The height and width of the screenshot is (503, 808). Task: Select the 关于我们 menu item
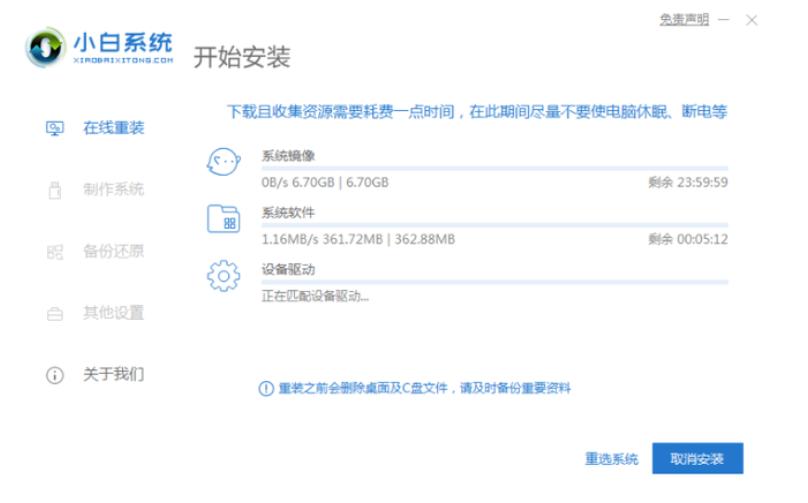113,375
